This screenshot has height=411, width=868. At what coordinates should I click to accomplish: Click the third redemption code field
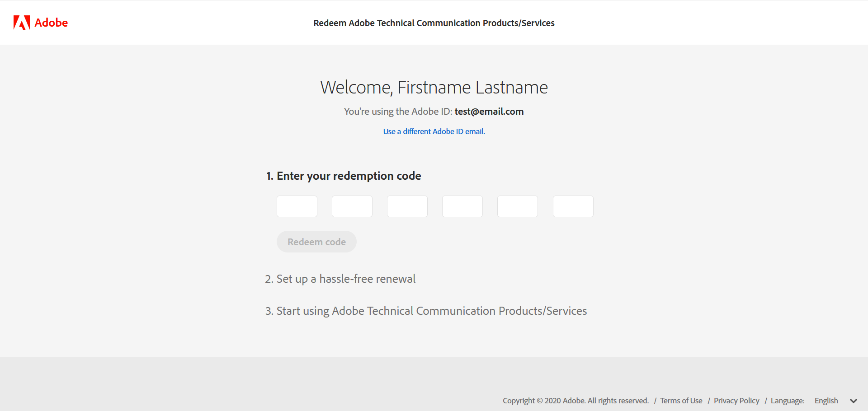point(407,206)
